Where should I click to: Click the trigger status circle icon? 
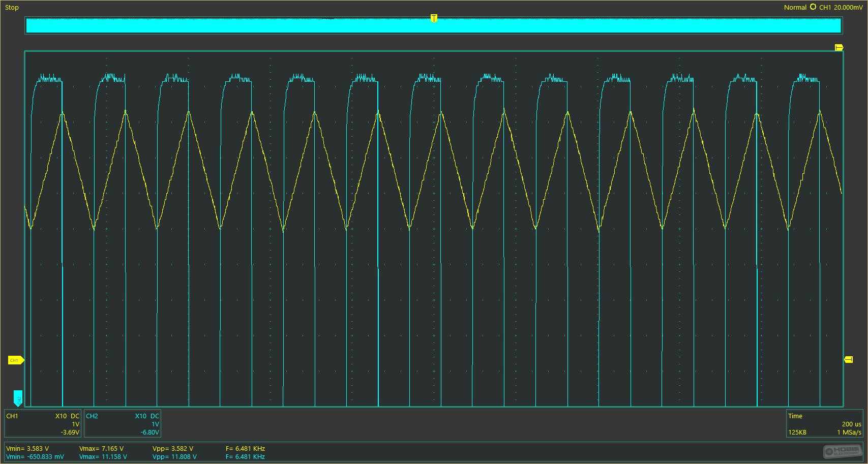click(813, 7)
